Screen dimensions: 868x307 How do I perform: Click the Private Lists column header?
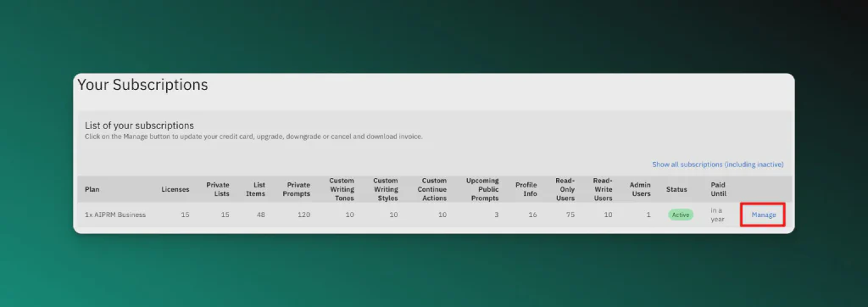(218, 189)
